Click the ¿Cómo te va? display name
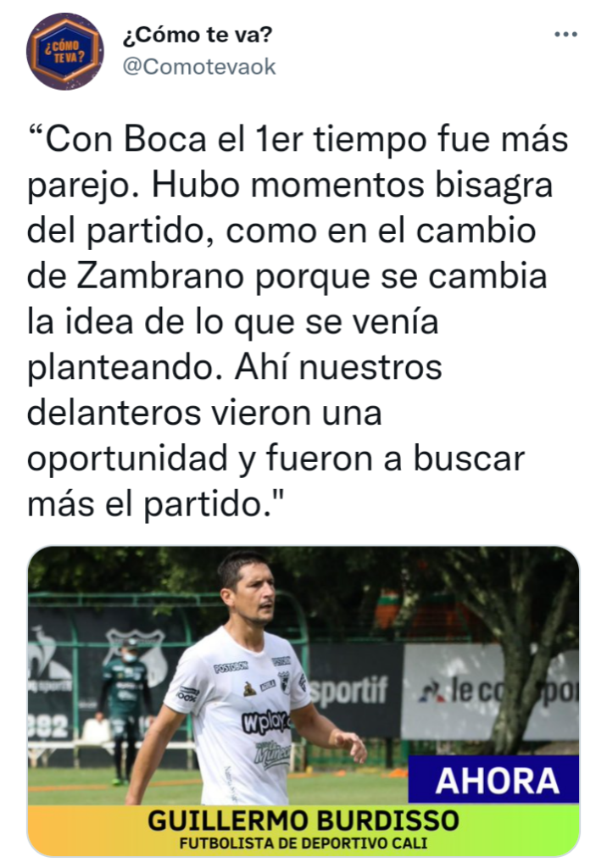The image size is (607, 868). tap(198, 34)
